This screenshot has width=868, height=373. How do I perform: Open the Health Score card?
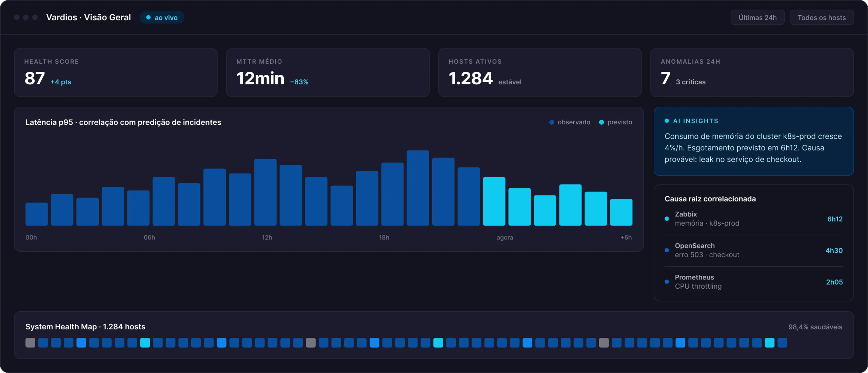116,72
